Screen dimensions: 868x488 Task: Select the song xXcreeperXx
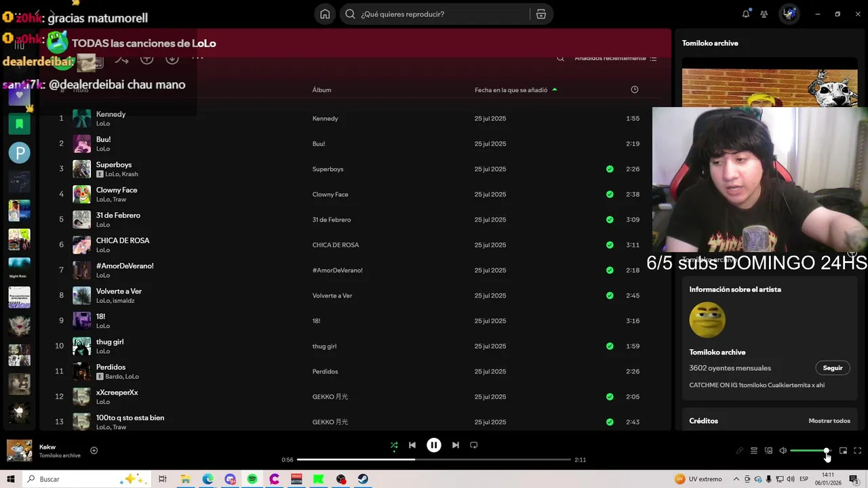(117, 392)
